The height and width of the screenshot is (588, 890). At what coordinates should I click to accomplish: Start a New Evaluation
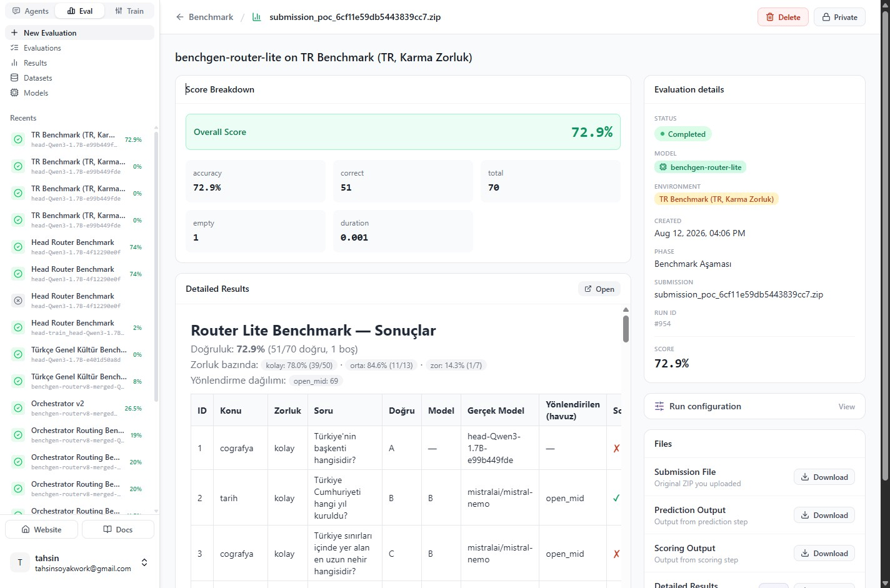79,32
